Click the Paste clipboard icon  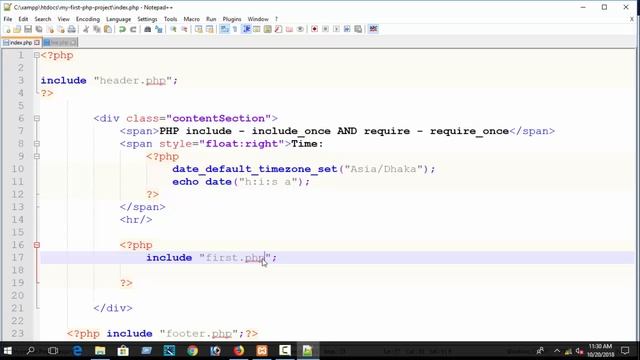(x=108, y=29)
